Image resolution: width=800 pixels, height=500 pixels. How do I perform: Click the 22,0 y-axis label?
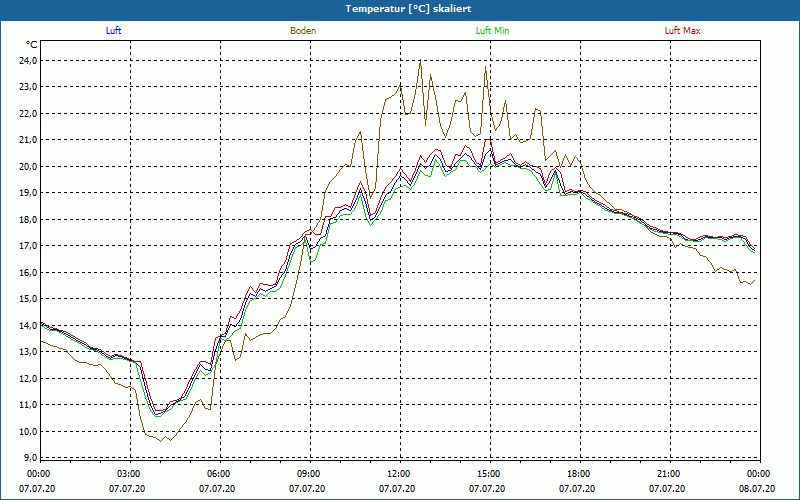(x=29, y=114)
